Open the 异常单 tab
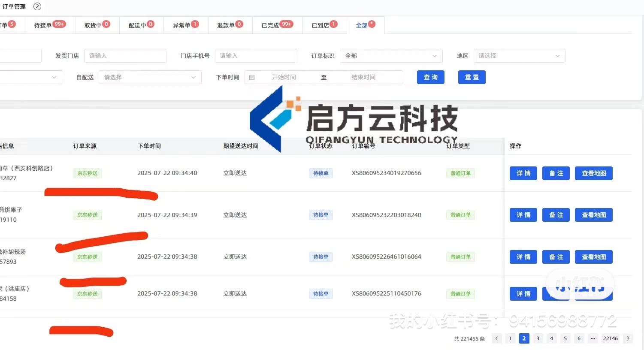Screen dimensions: 644x350 (186, 25)
